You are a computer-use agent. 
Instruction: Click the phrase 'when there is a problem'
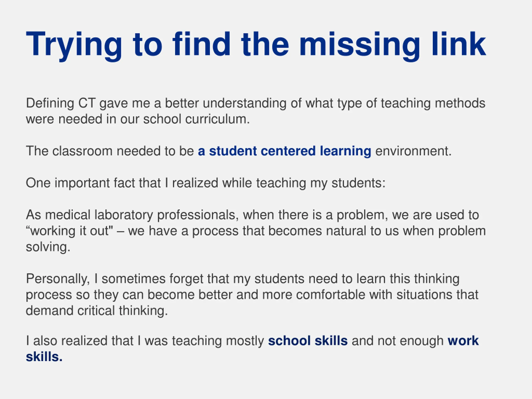pyautogui.click(x=315, y=215)
